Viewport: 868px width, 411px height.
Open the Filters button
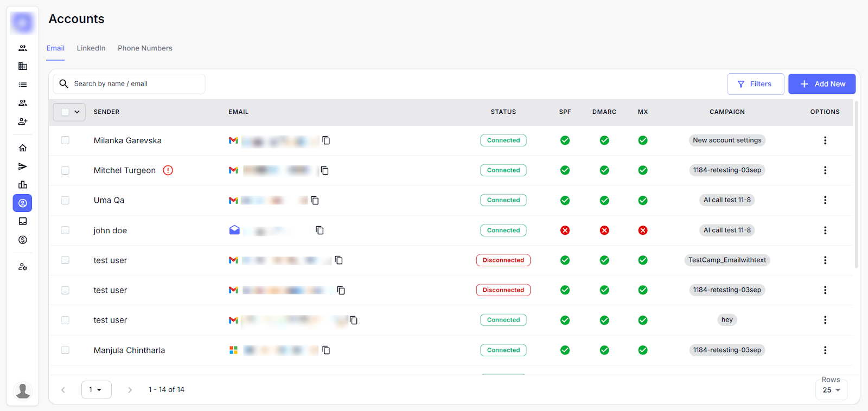pos(755,84)
